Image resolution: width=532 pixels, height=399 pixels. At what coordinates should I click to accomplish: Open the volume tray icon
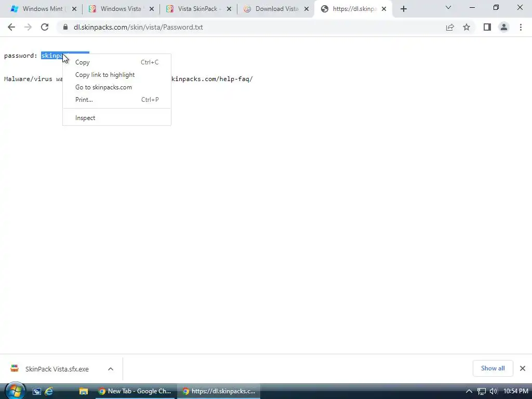pyautogui.click(x=494, y=391)
